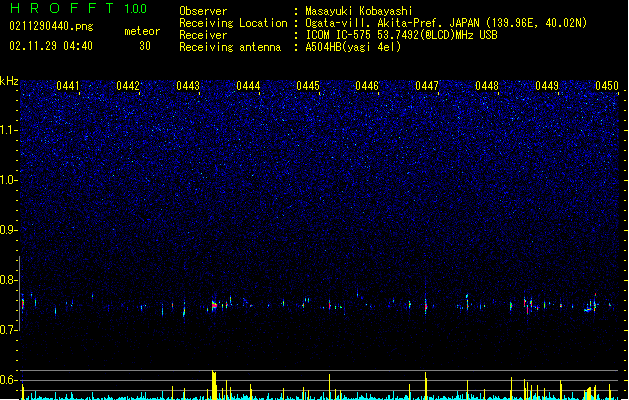Click the 1.1 kHz axis label
The height and width of the screenshot is (400, 629).
tap(9, 130)
